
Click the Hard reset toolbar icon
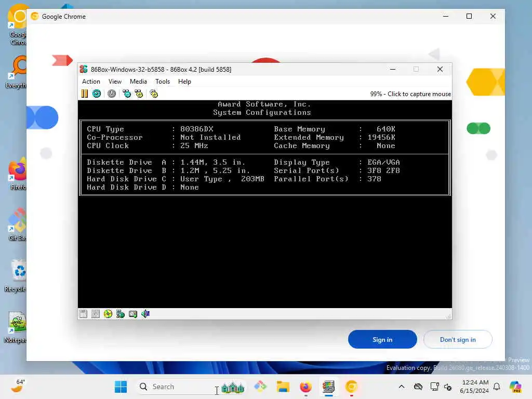[x=97, y=94]
